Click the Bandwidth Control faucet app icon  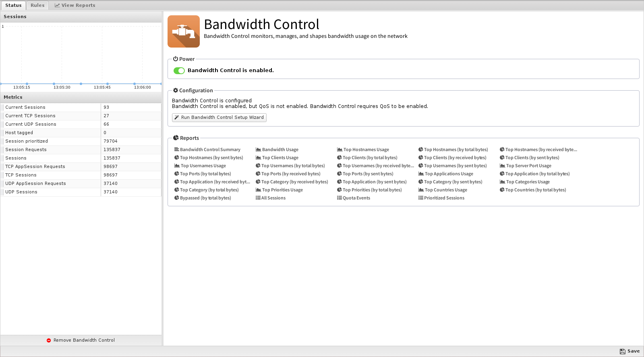tap(184, 31)
